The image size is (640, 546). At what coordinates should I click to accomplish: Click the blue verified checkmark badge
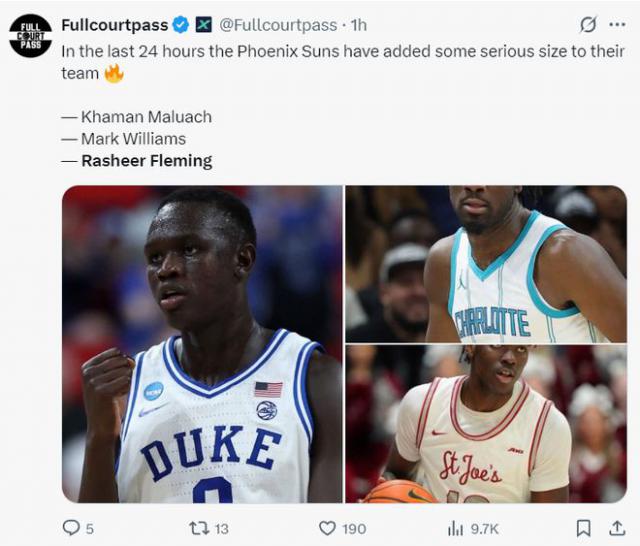[180, 25]
